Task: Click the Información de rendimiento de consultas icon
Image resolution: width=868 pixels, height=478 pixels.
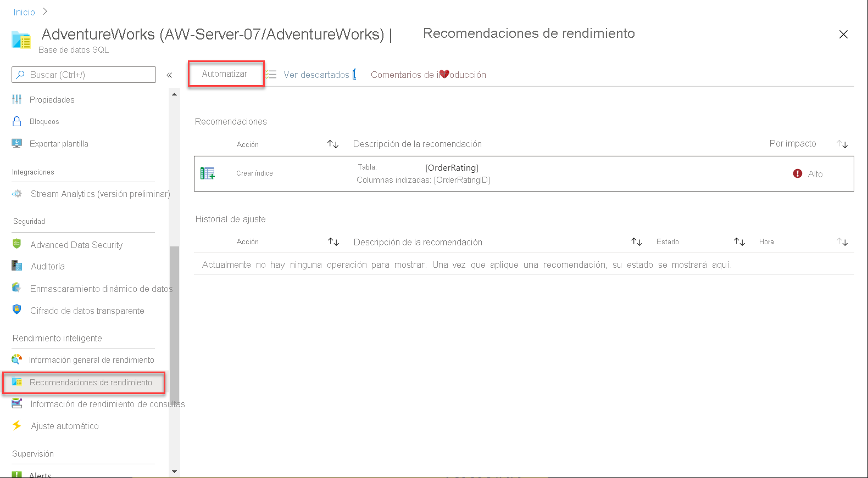Action: [17, 403]
